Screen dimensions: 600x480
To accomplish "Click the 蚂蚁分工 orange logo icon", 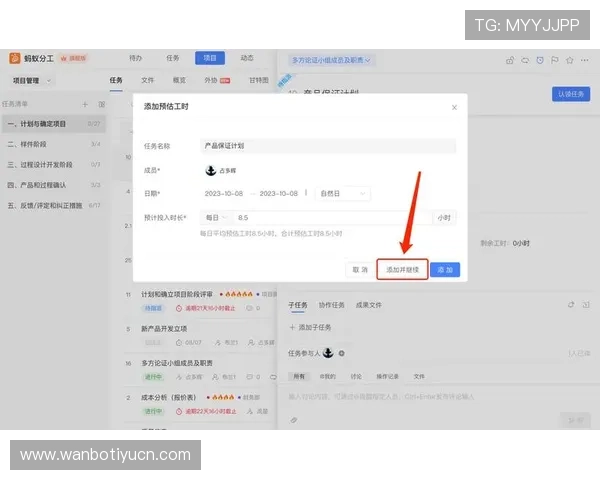I will click(x=15, y=58).
